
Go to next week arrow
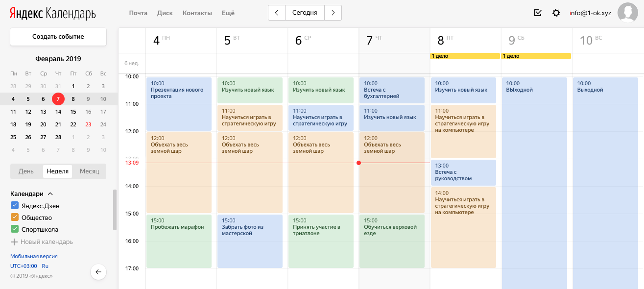click(x=333, y=13)
